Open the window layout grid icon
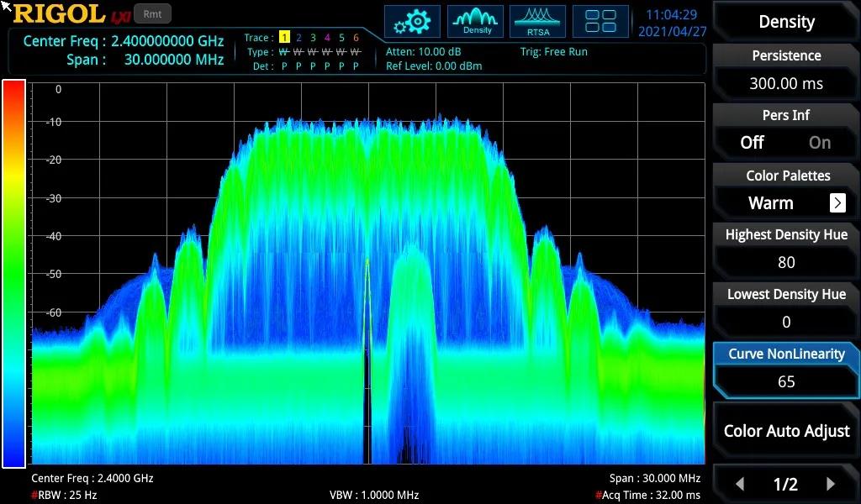 point(600,22)
